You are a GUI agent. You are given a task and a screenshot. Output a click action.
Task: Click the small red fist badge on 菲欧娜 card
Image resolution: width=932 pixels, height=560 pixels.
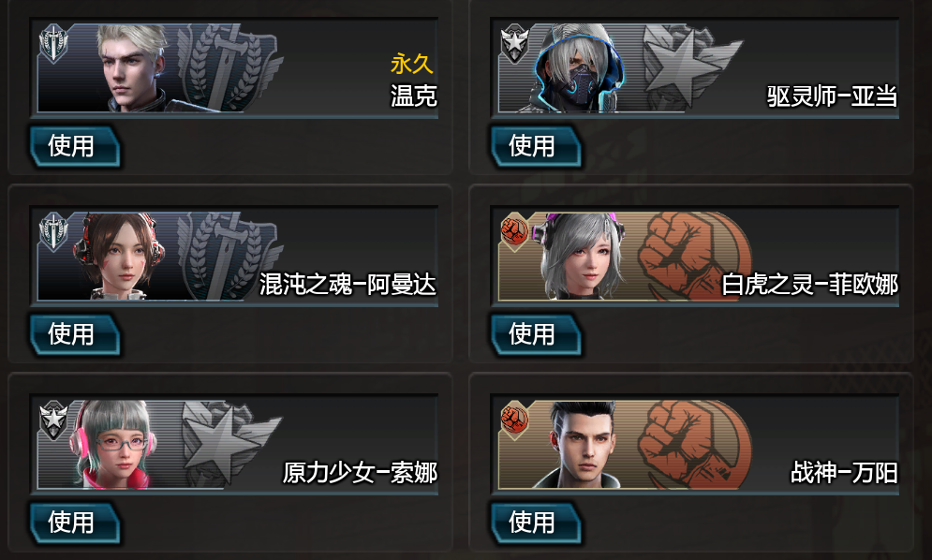(x=515, y=231)
